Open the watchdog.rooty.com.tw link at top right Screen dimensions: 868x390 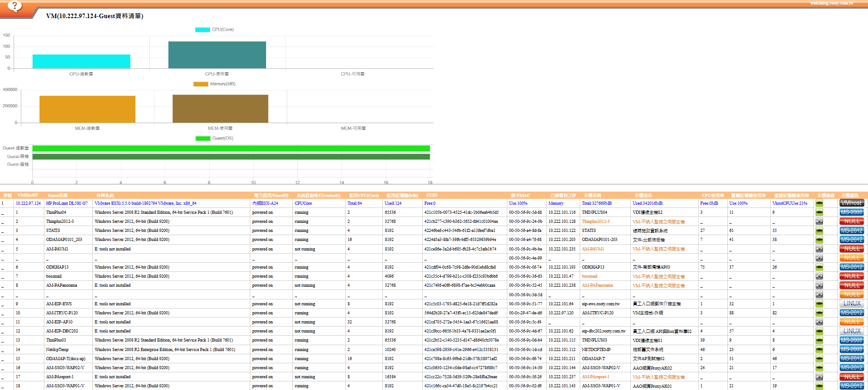click(x=831, y=3)
